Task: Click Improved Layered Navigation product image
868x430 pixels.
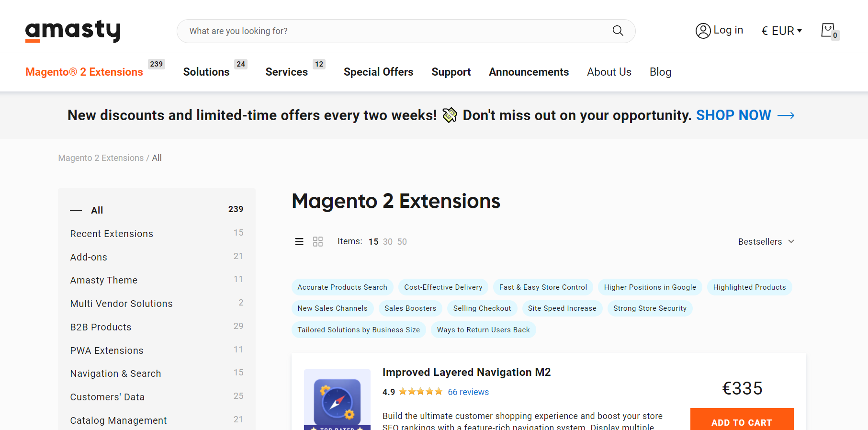Action: (x=337, y=399)
